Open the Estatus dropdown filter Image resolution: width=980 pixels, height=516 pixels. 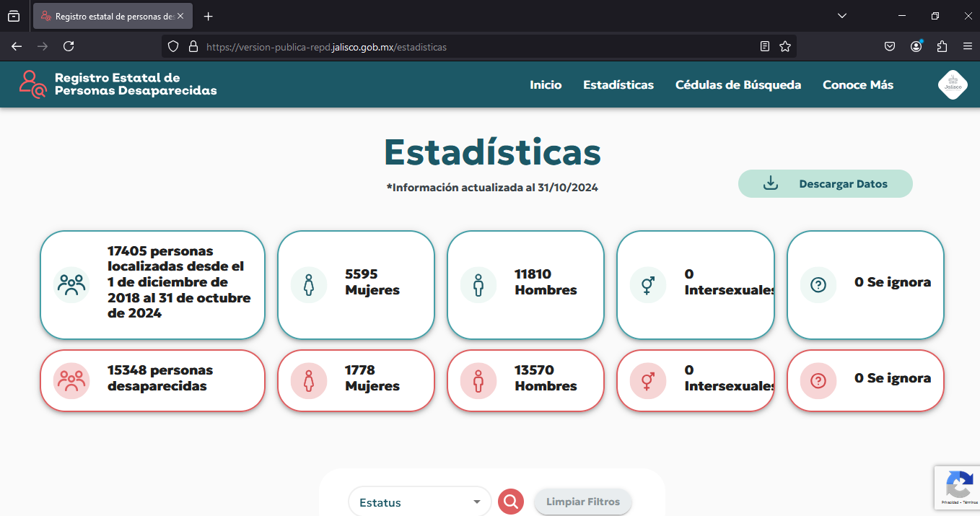419,502
